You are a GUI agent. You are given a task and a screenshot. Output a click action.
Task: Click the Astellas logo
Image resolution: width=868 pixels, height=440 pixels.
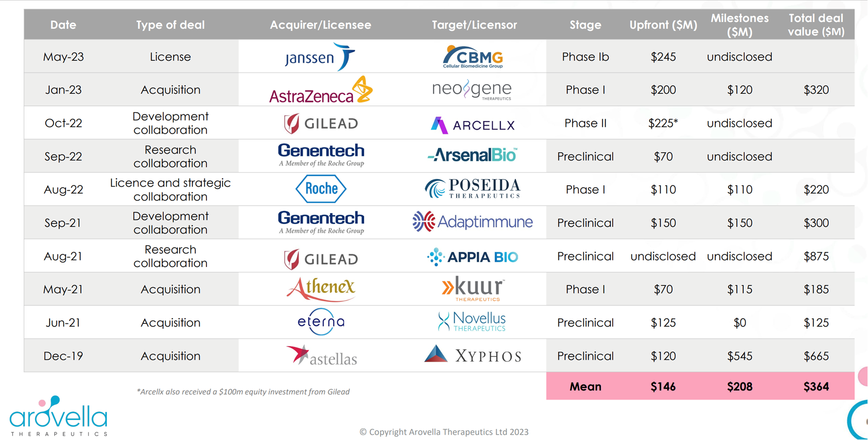coord(321,355)
